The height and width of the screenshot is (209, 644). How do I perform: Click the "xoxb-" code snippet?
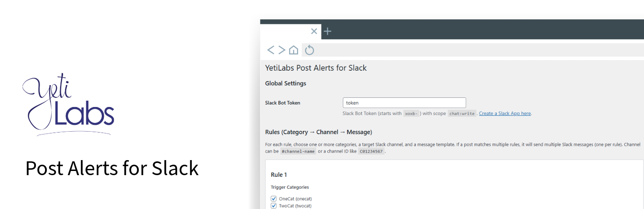coord(411,113)
